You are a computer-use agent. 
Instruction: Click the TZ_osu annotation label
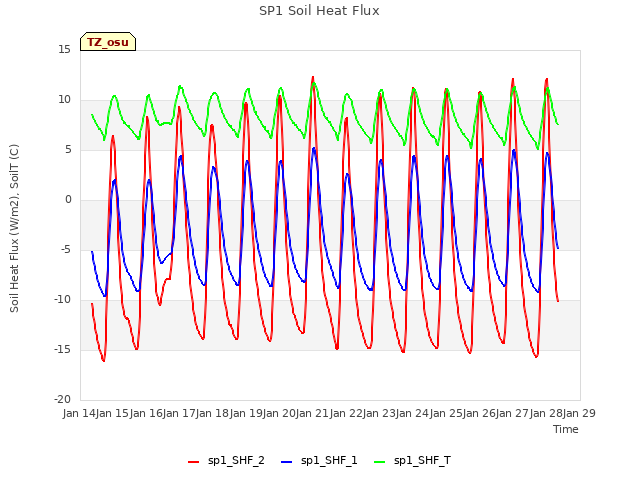coord(108,42)
